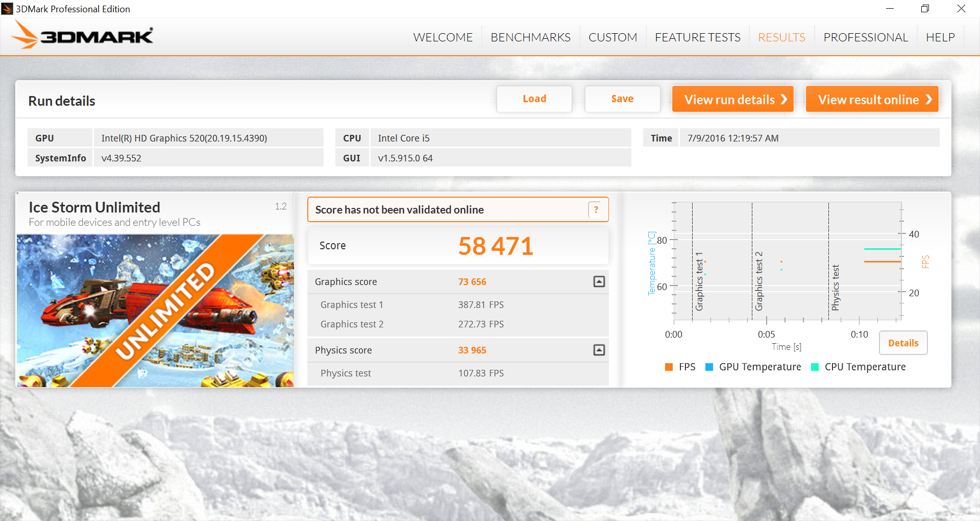Click the Ice Storm Unlimited title
The image size is (980, 521).
94,207
